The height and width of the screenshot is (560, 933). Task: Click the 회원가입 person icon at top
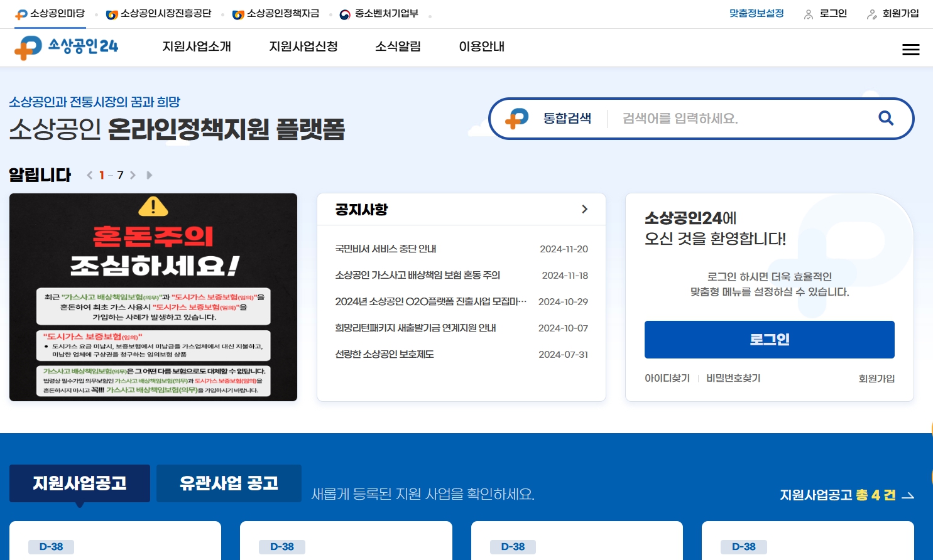pyautogui.click(x=872, y=14)
